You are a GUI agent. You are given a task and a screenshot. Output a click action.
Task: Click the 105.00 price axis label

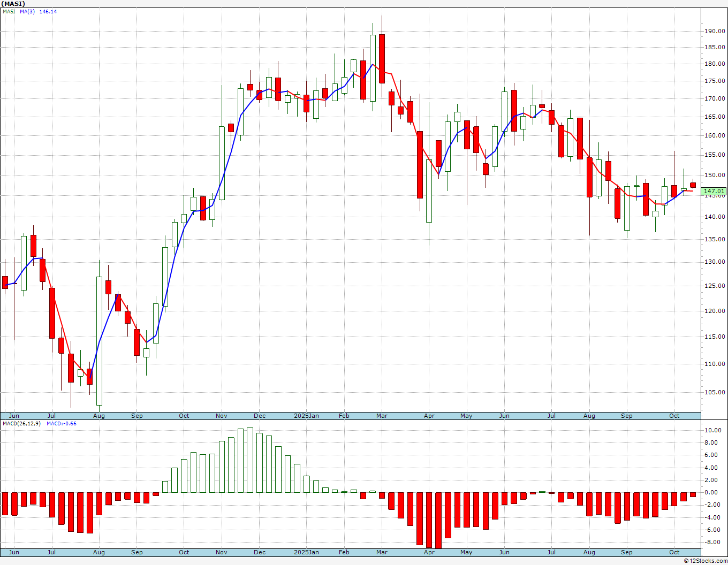pyautogui.click(x=715, y=392)
